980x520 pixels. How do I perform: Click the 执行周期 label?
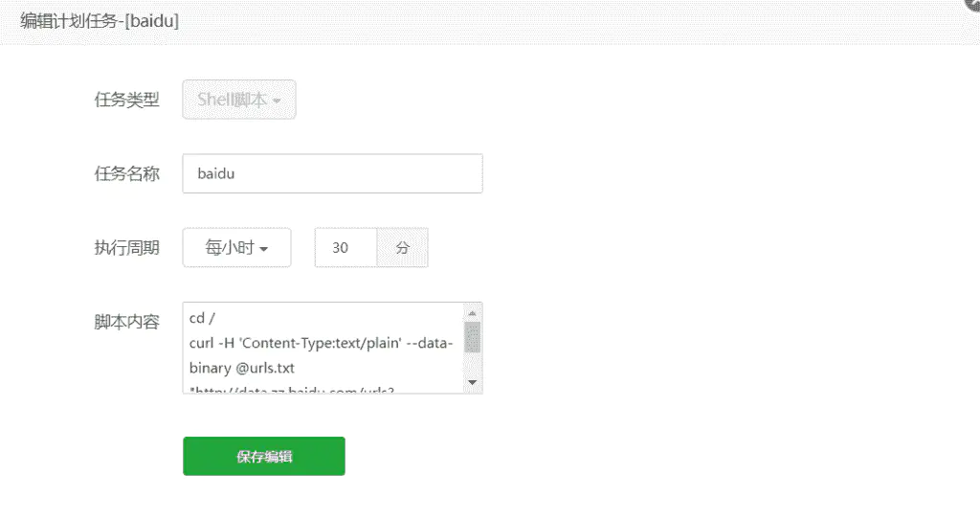[127, 248]
